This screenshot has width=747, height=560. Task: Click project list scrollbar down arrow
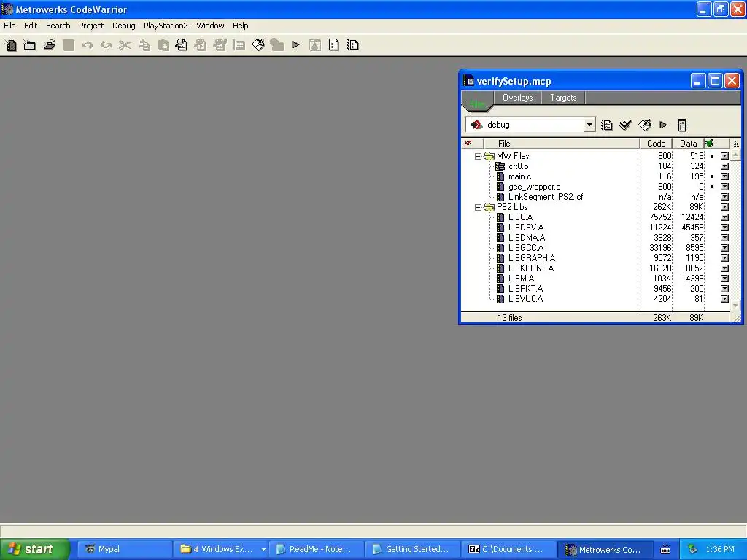[735, 306]
